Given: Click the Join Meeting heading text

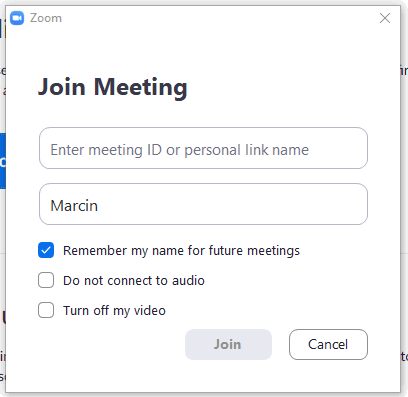Looking at the screenshot, I should tap(113, 87).
